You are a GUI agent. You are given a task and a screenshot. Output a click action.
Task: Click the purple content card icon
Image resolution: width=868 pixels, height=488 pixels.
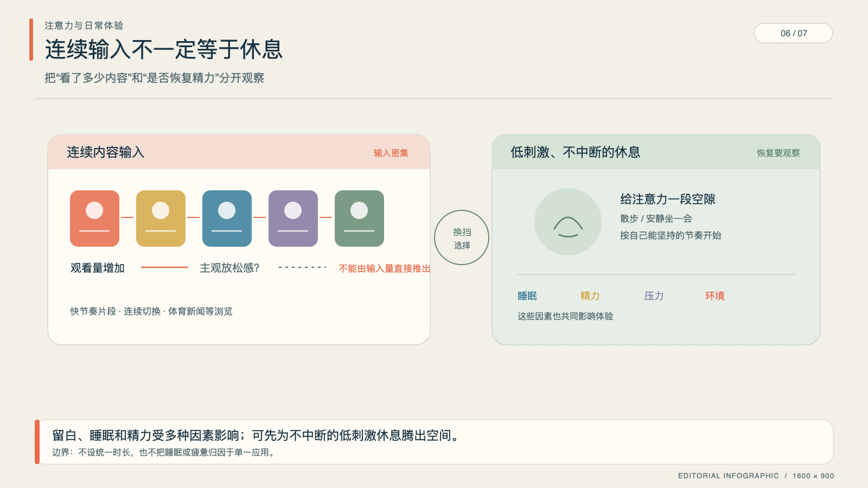[293, 219]
